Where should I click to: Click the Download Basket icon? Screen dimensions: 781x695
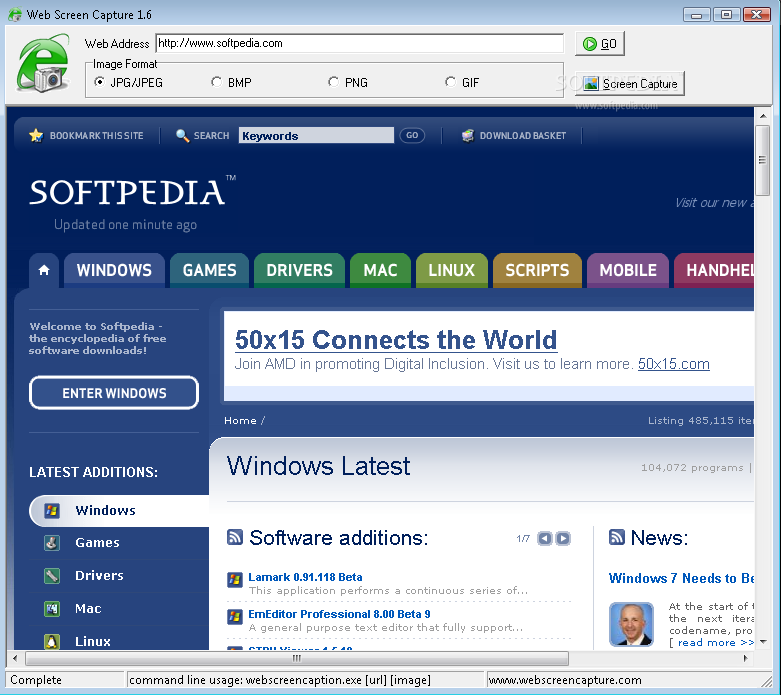(x=468, y=136)
